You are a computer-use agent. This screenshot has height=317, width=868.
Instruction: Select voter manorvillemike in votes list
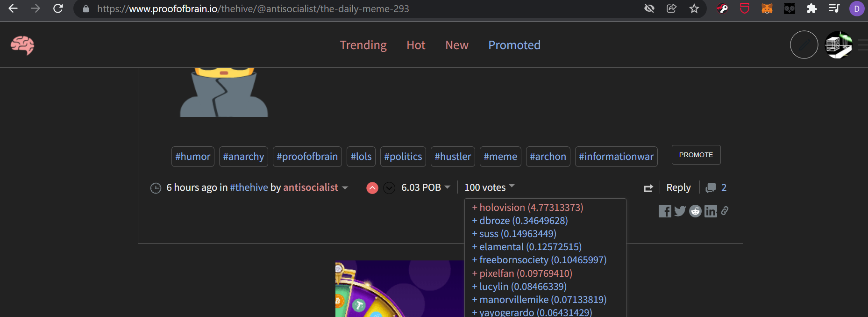tap(540, 300)
